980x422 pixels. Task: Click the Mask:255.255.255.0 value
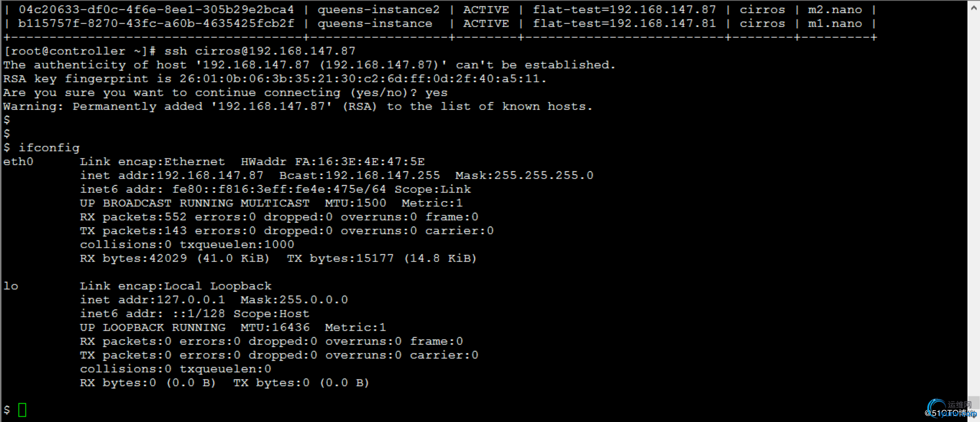[524, 175]
